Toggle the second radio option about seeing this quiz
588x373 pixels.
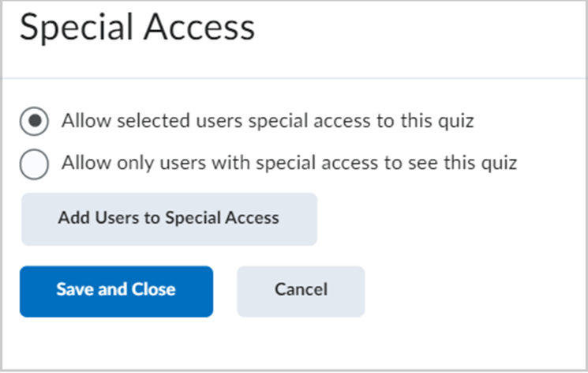pyautogui.click(x=34, y=164)
